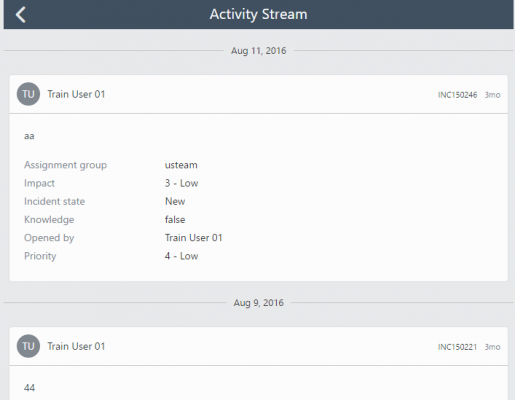Click the Knowledge value false
Viewport: 515px width, 400px height.
(175, 219)
